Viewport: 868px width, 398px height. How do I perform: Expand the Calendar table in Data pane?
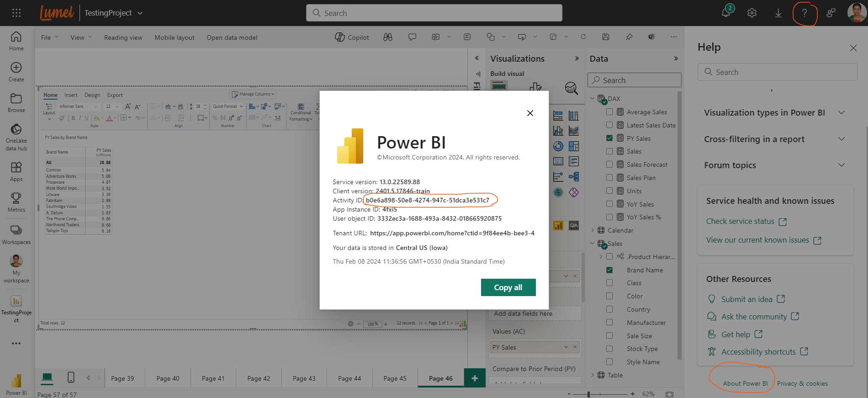(x=593, y=230)
